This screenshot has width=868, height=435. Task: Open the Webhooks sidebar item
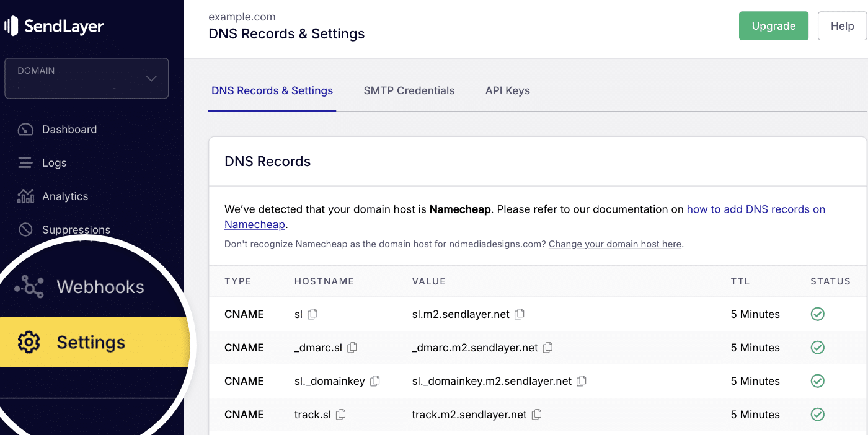point(99,286)
